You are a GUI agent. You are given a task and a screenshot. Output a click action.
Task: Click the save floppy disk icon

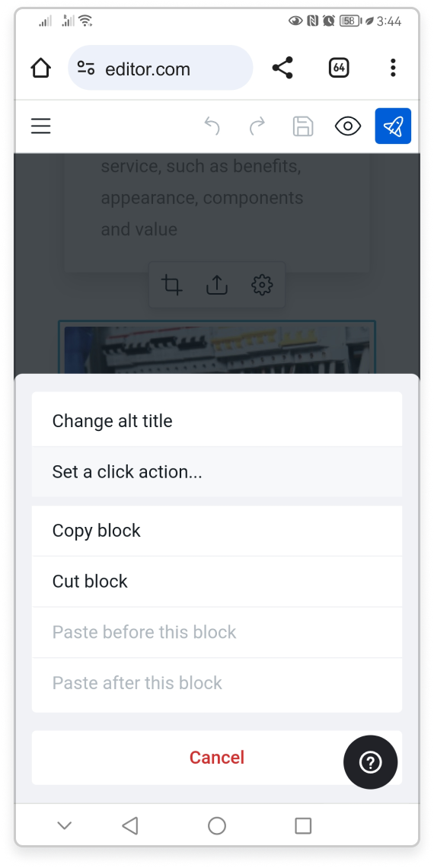pyautogui.click(x=303, y=126)
